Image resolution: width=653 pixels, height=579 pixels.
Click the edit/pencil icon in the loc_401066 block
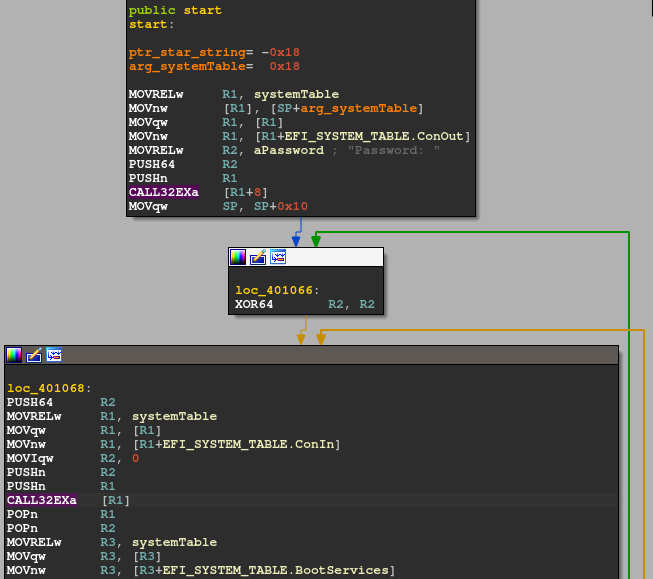tap(258, 257)
